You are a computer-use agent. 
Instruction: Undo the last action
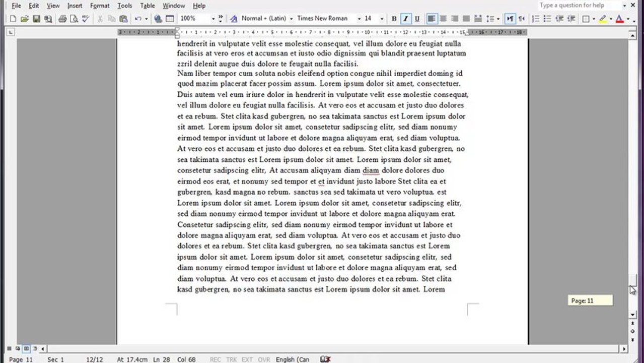pos(138,19)
